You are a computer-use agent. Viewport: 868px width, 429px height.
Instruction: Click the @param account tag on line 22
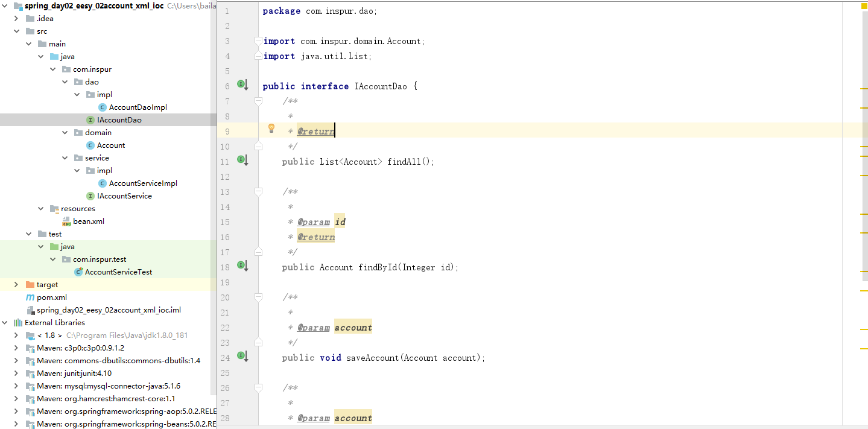[x=335, y=328]
